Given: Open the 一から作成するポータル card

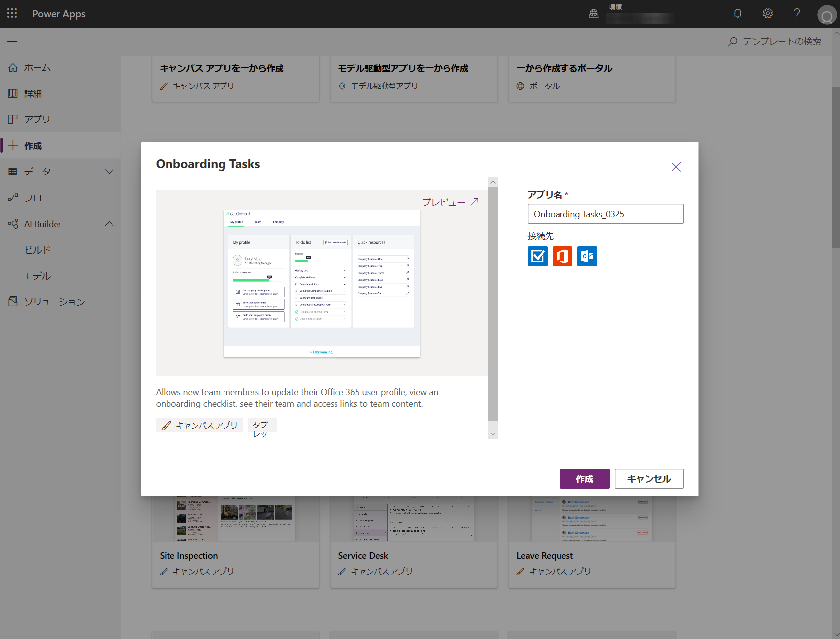Looking at the screenshot, I should coord(592,78).
